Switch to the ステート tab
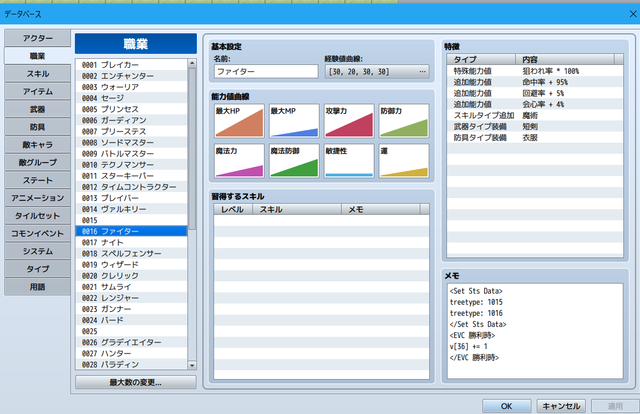 [38, 180]
